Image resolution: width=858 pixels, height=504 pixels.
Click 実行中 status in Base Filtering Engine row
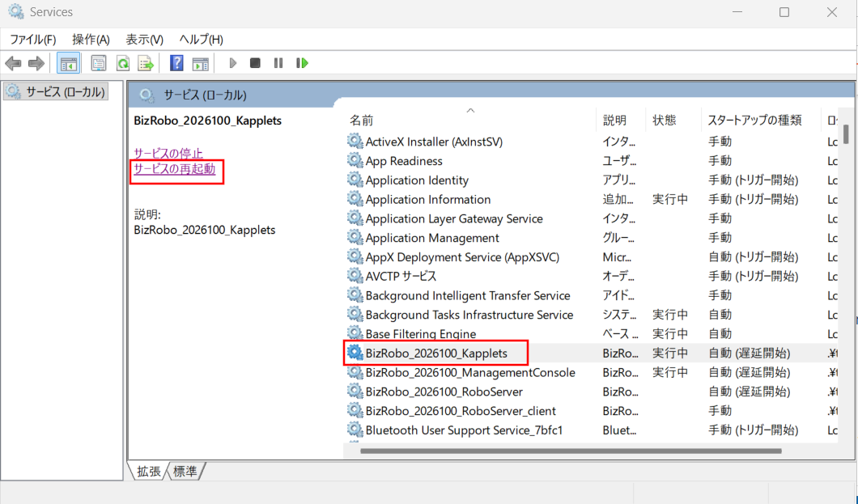(670, 333)
